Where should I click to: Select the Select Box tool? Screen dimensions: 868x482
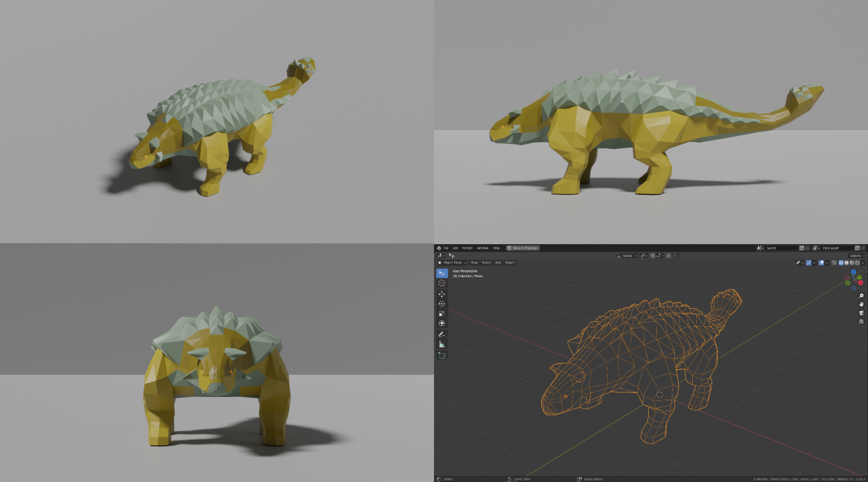coord(442,273)
